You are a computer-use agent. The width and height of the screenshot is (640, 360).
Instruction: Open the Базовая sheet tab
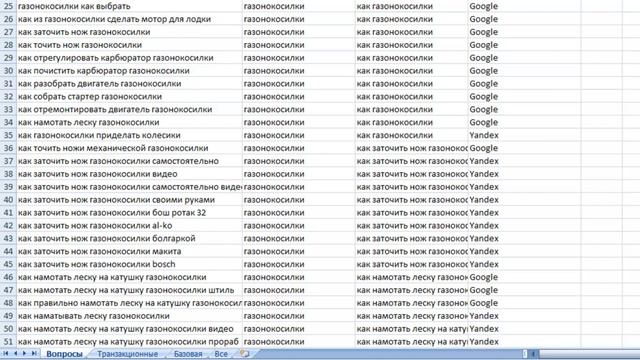[188, 354]
